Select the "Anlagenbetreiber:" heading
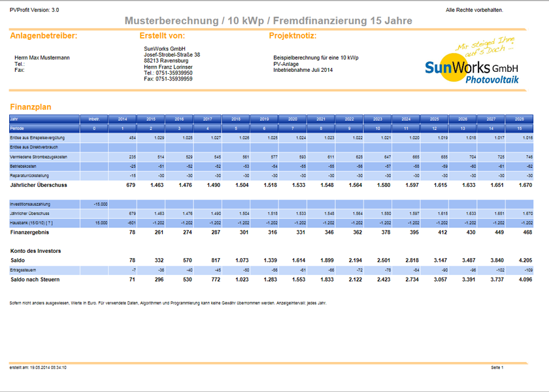The width and height of the screenshot is (549, 392). pyautogui.click(x=44, y=36)
